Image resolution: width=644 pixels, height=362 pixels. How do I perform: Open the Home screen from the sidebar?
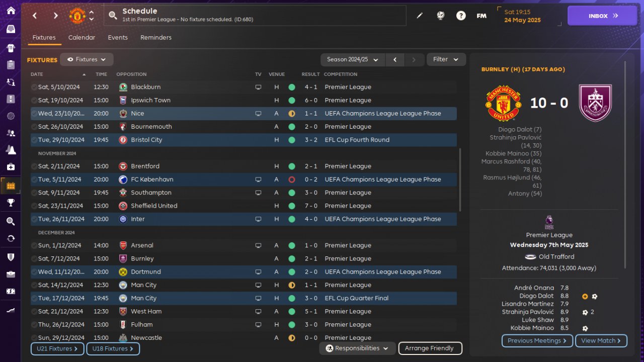[11, 11]
